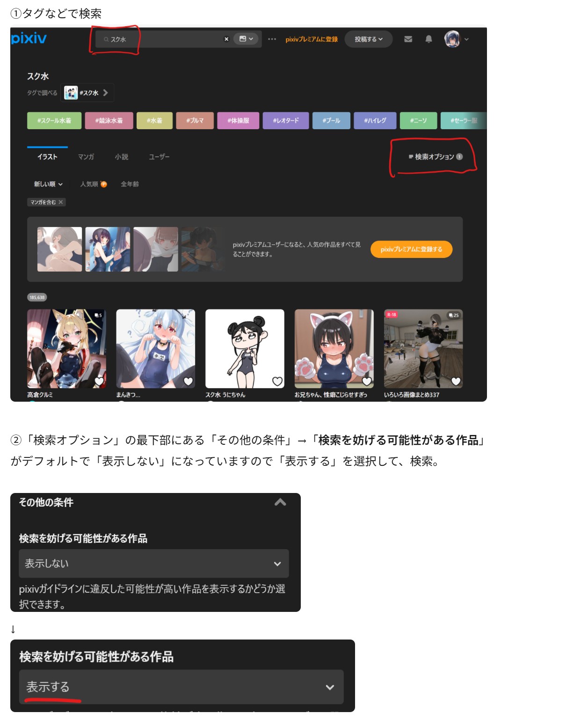
Task: Open the 表示する dropdown
Action: 182,687
